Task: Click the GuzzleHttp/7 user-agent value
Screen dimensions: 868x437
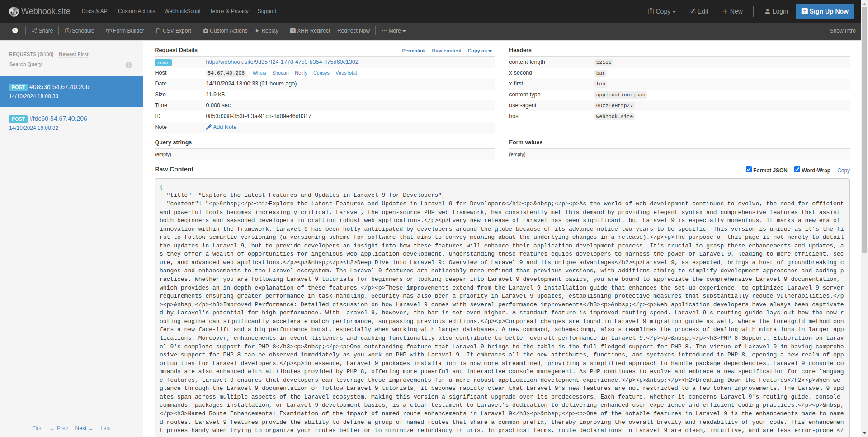Action: [x=614, y=106]
